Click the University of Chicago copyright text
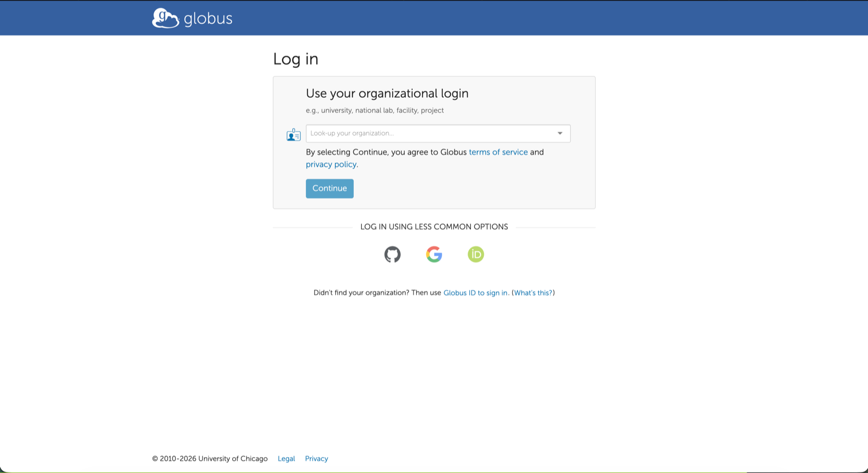The width and height of the screenshot is (868, 473). coord(210,459)
